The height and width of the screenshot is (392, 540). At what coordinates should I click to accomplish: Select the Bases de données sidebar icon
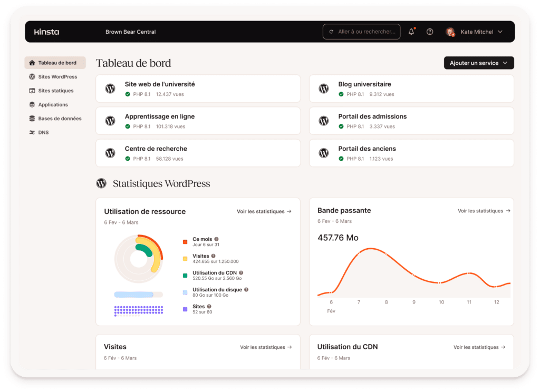(33, 118)
